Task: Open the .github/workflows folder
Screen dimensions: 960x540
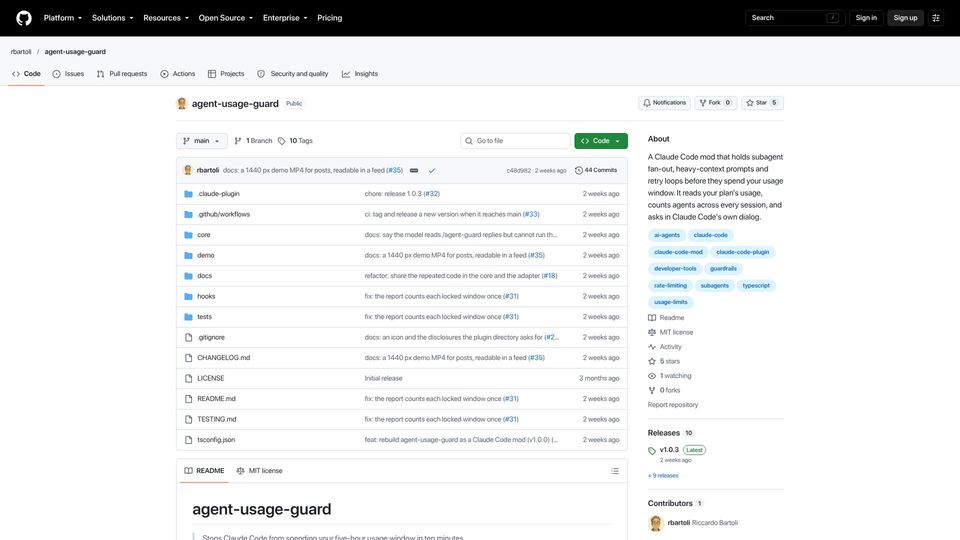Action: [223, 214]
